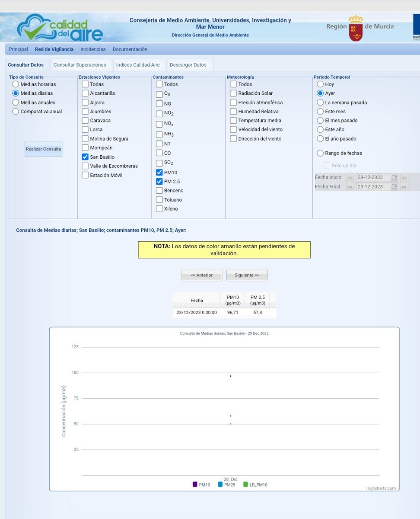Open Red de Vigilancia menu
Viewport: 420px width, 519px height.
(x=54, y=49)
